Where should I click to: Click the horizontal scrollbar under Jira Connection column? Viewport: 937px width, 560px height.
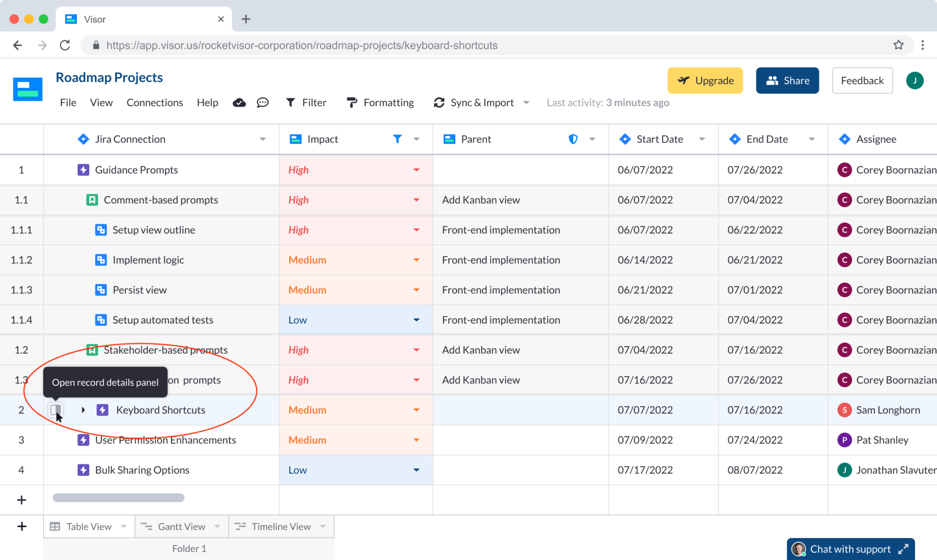click(x=118, y=497)
